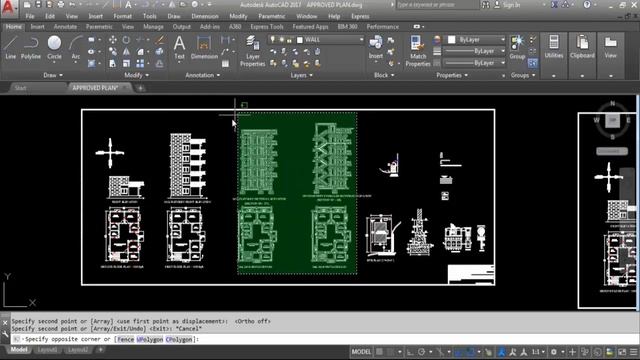This screenshot has height=360, width=640.
Task: Open the File menu
Action: click(x=30, y=16)
